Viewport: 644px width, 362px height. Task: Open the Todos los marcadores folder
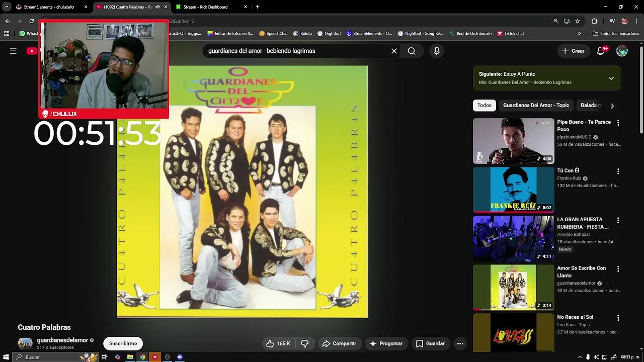[616, 34]
